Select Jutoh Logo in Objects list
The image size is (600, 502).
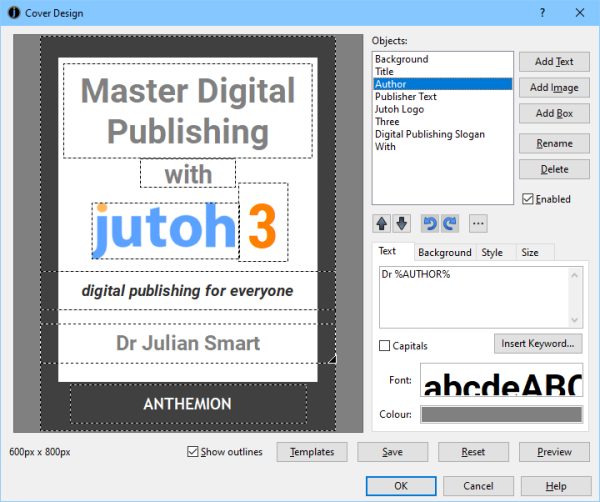tap(442, 109)
